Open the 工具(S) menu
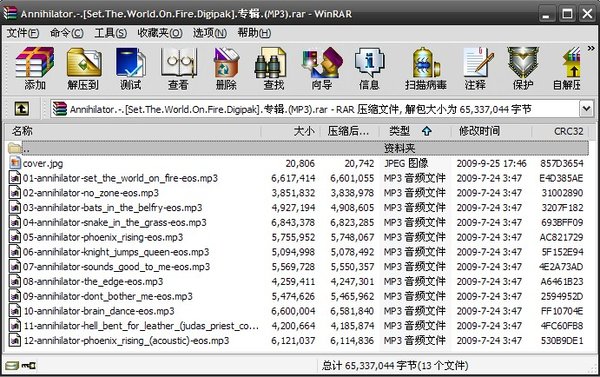Screen dimensions: 600x377 (x=111, y=33)
